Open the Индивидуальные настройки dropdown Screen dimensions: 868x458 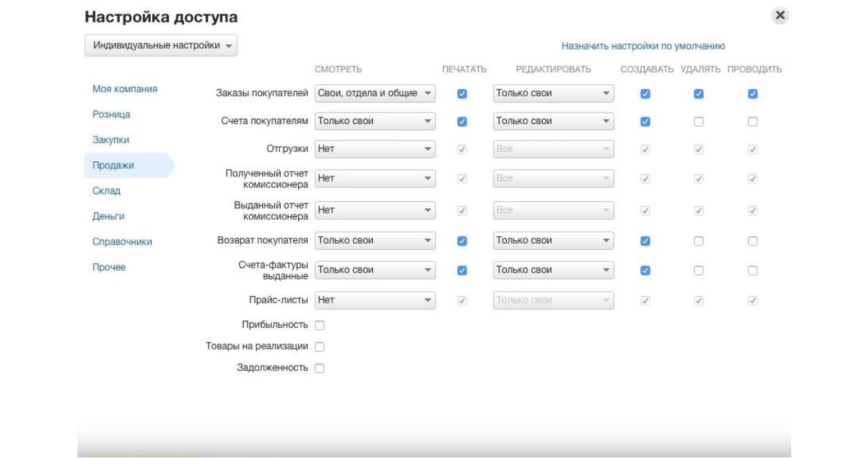(161, 45)
